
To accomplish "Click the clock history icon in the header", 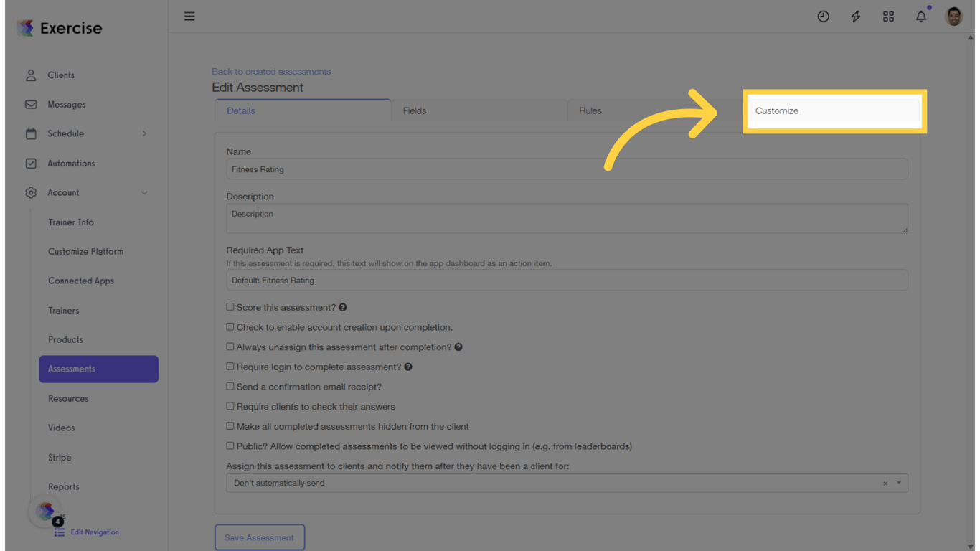I will click(823, 16).
